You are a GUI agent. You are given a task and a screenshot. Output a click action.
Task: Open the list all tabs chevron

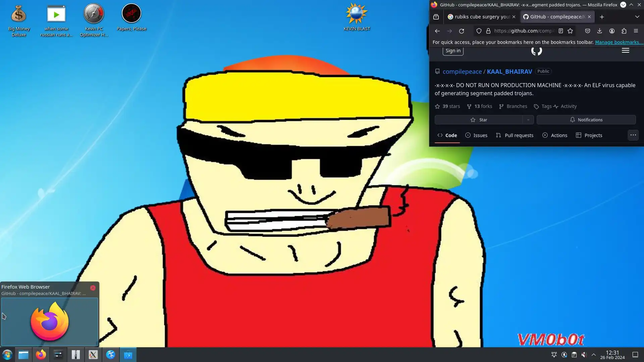click(x=637, y=17)
